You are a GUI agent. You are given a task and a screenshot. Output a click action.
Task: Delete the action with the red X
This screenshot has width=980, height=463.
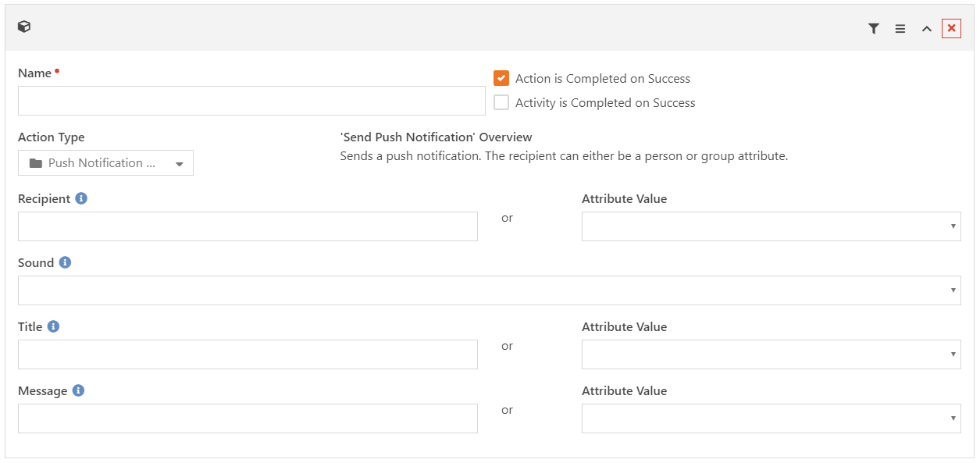pos(951,28)
